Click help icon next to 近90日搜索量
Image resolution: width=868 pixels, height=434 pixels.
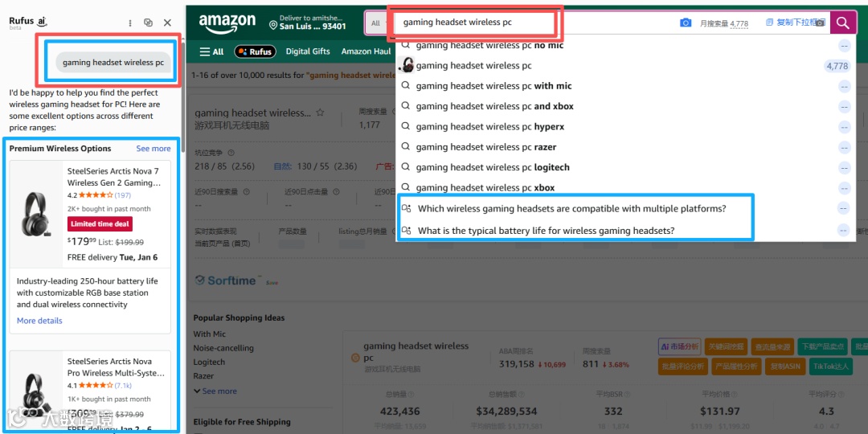click(246, 192)
